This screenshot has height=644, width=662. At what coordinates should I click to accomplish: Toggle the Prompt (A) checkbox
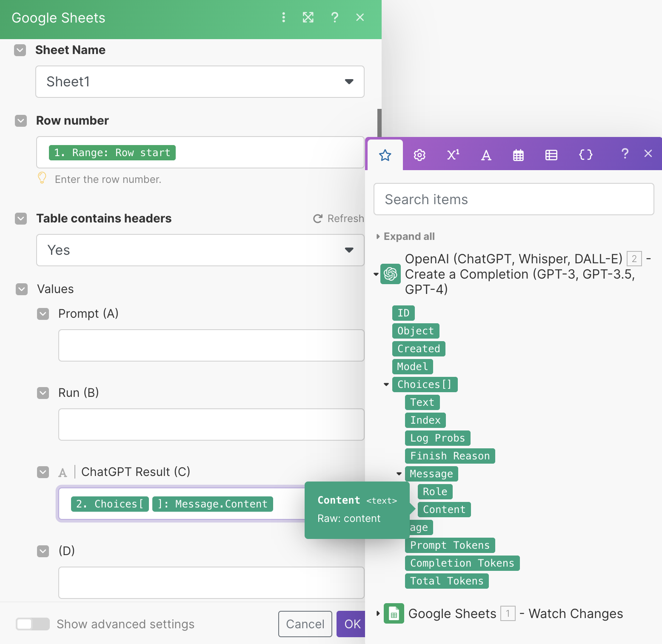click(x=43, y=314)
